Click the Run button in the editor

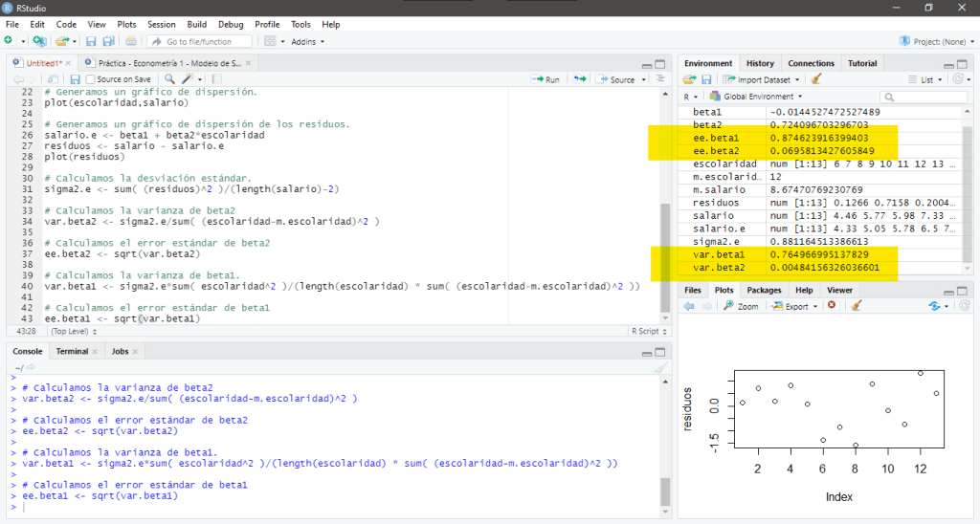(547, 79)
